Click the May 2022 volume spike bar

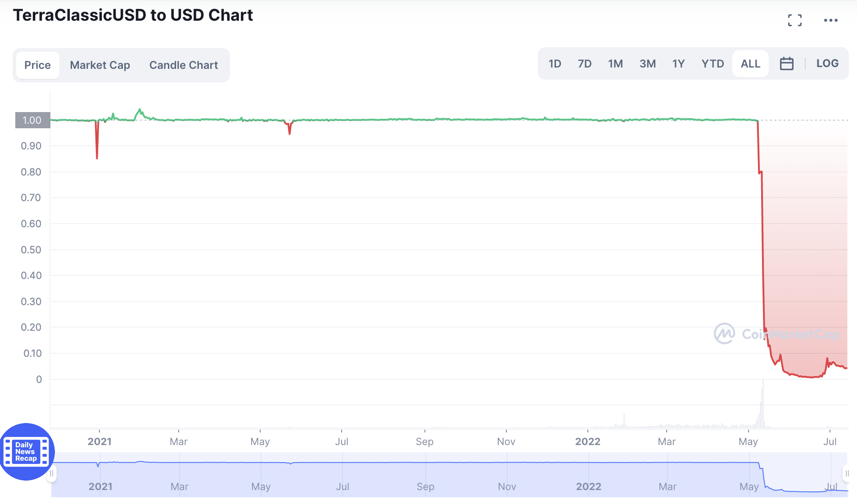[762, 405]
